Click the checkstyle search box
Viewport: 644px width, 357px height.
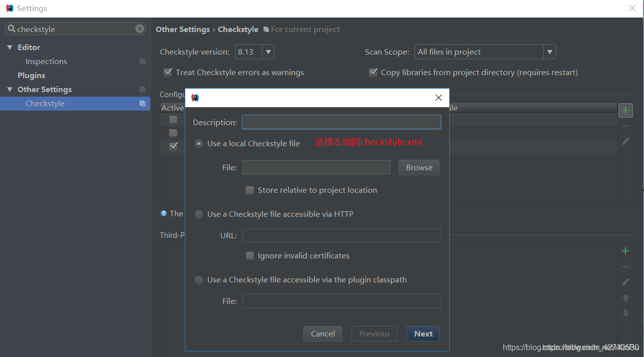pyautogui.click(x=75, y=29)
